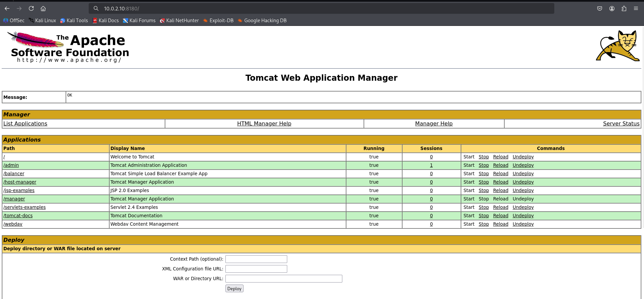Image resolution: width=644 pixels, height=299 pixels.
Task: Open the browser hamburger menu
Action: click(x=636, y=8)
